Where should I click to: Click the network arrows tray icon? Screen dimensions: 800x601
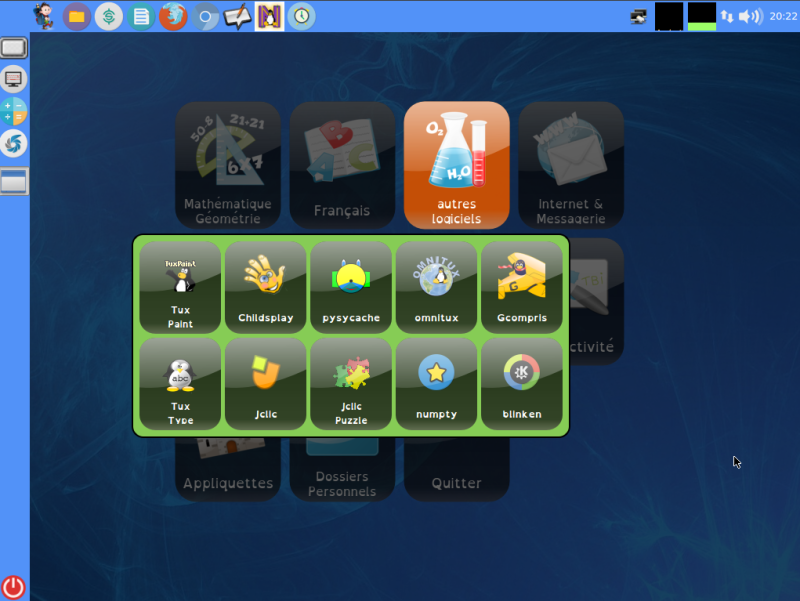[x=727, y=16]
